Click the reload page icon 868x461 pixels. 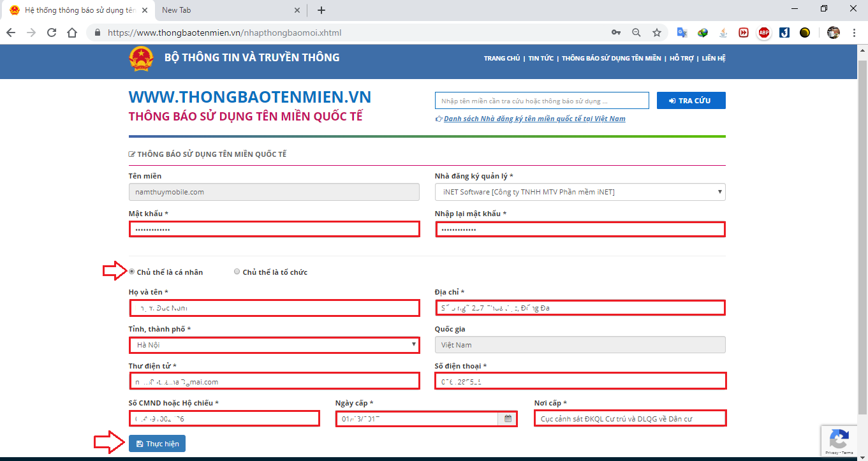[x=51, y=32]
